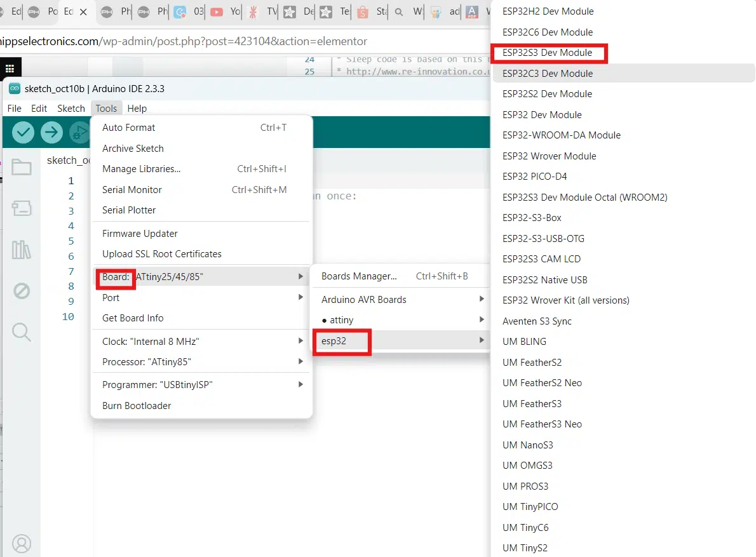Select ESP32-S3-Box board
The image size is (756, 557).
(x=623, y=218)
